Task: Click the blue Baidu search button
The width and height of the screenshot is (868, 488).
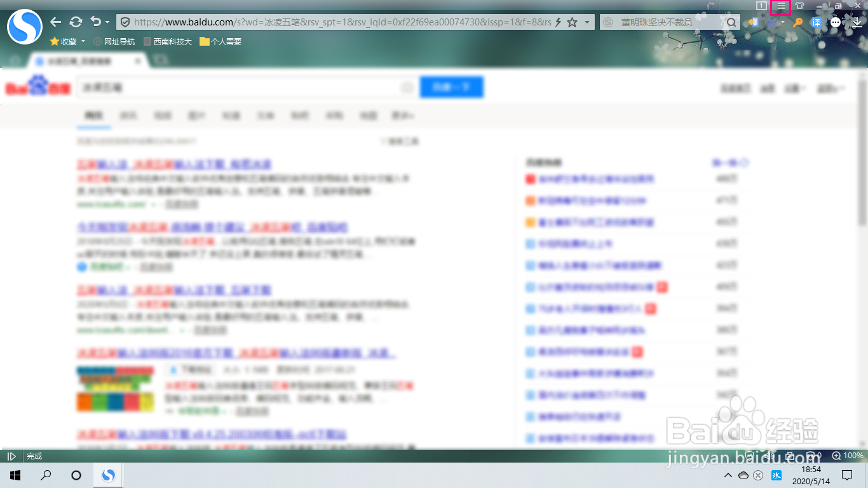Action: point(452,87)
